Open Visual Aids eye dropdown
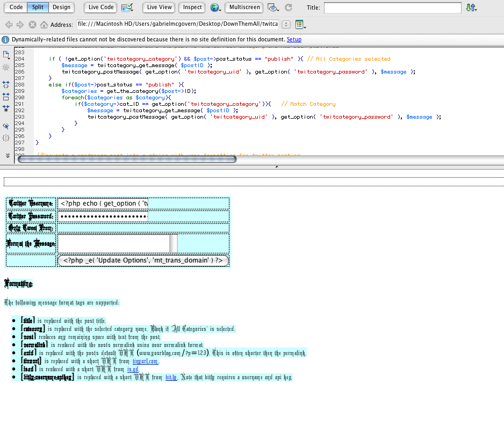 273,8
